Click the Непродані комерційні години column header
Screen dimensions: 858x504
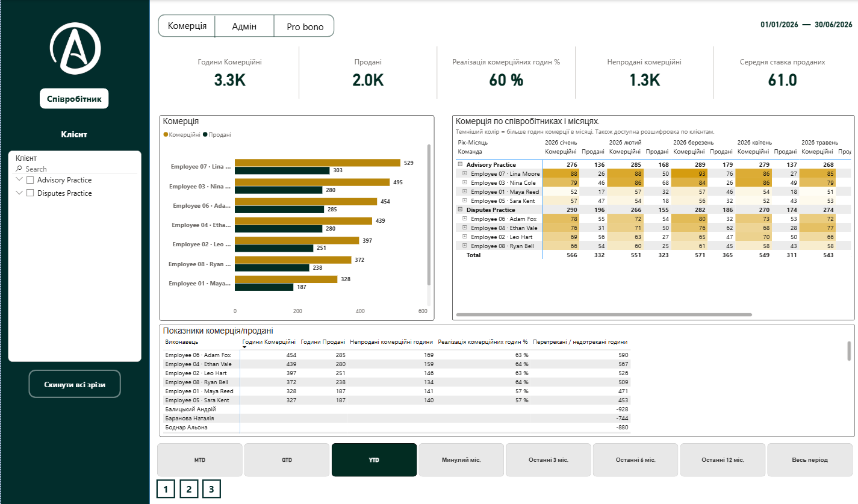[391, 342]
